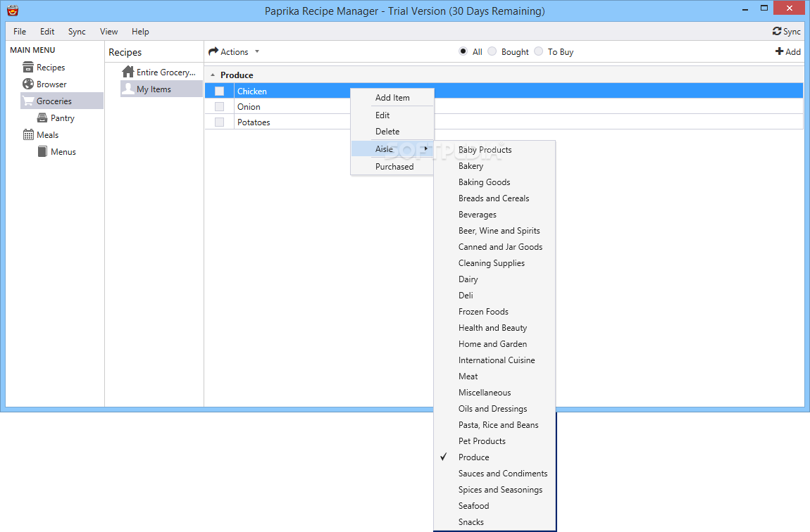Click the house icon for Entire Grocery list
Image resolution: width=810 pixels, height=532 pixels.
127,72
